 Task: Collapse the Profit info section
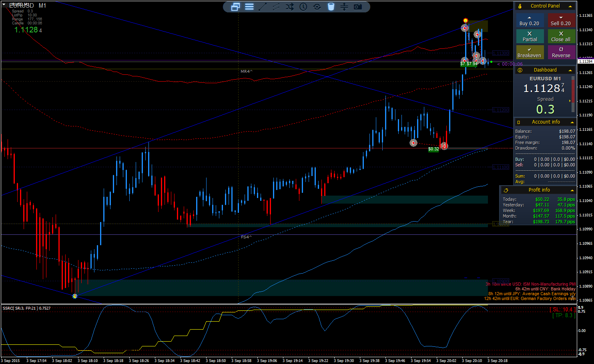(572, 190)
